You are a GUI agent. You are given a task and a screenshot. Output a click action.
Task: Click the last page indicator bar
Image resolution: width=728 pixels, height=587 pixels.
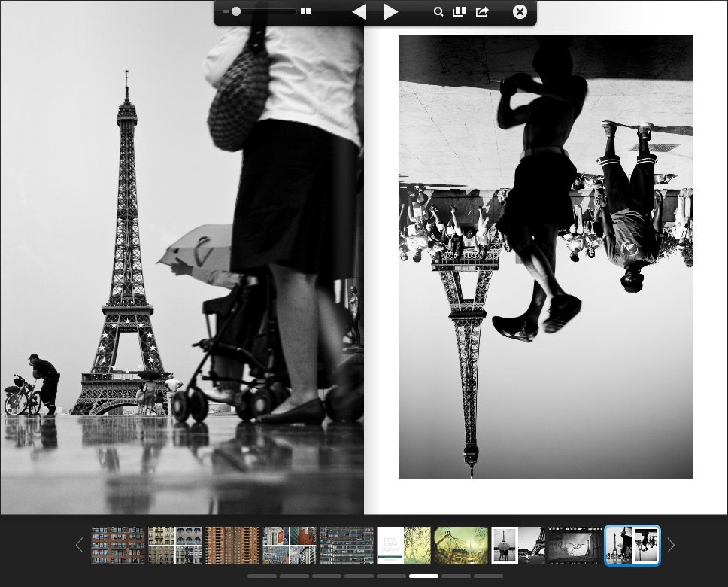coord(488,576)
